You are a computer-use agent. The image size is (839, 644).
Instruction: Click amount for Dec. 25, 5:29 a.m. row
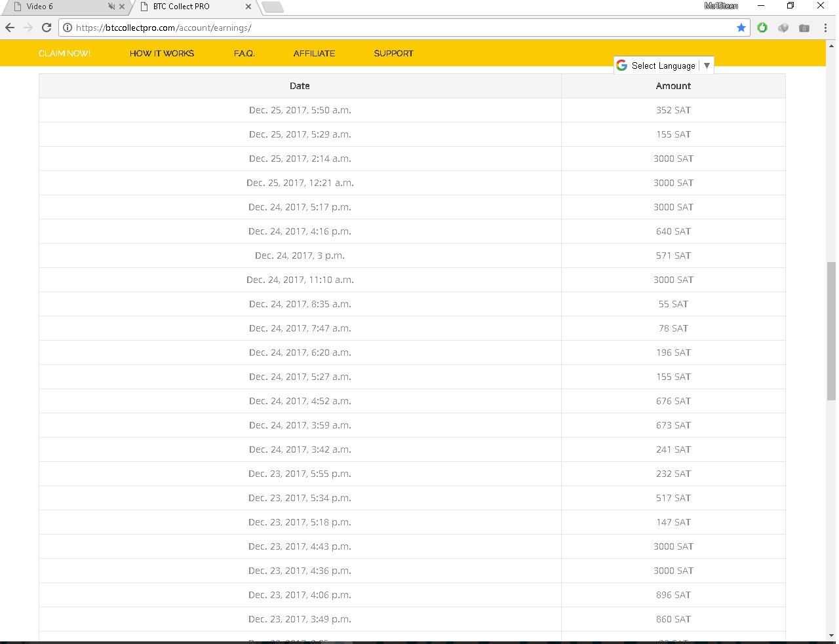pyautogui.click(x=673, y=134)
